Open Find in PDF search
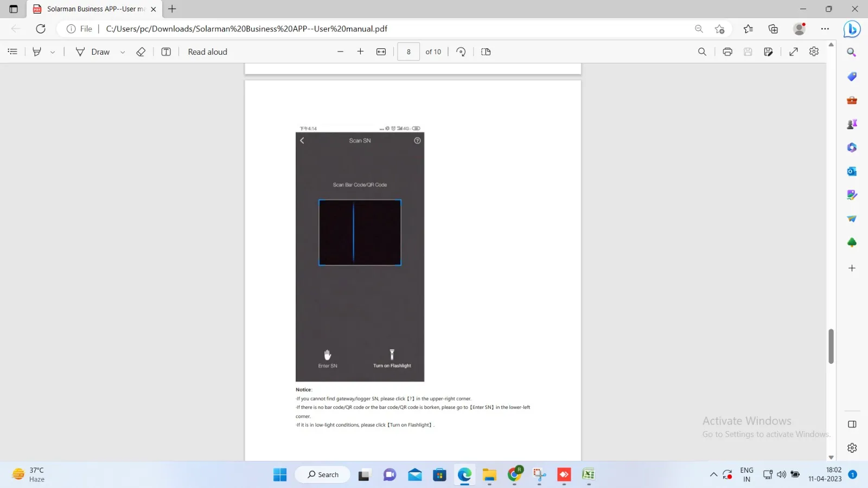Image resolution: width=868 pixels, height=488 pixels. (702, 52)
